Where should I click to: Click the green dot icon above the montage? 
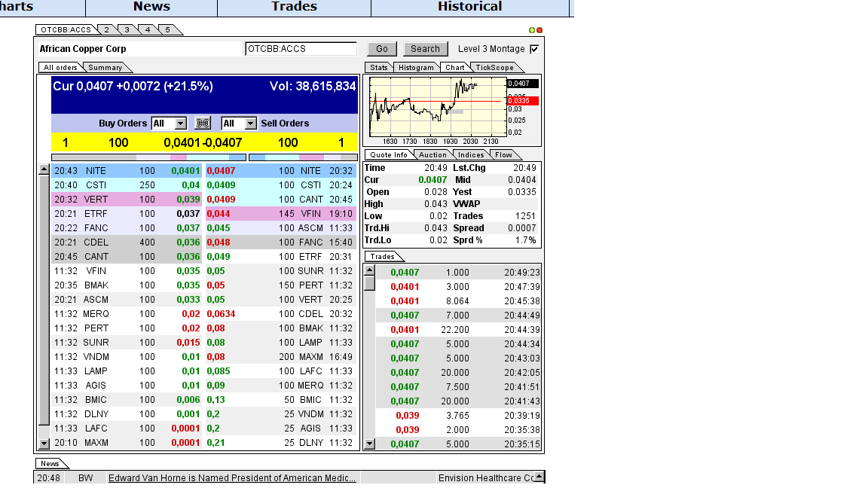point(531,30)
